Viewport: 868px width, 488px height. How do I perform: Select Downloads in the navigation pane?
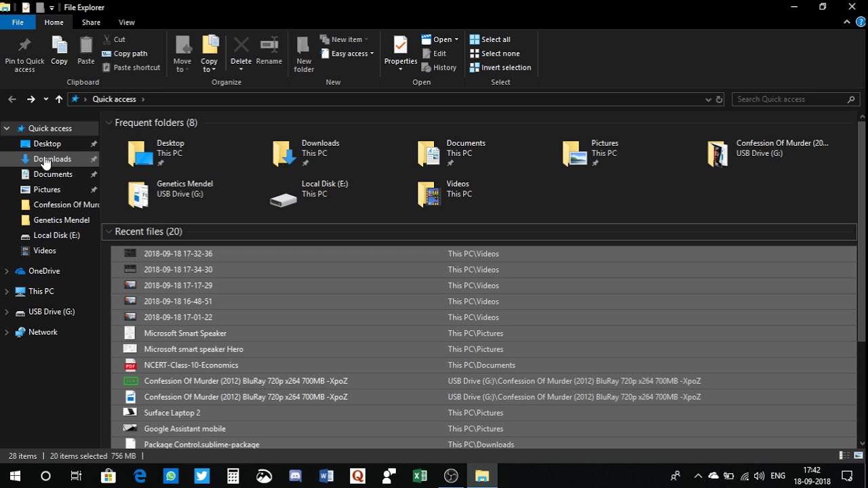pos(52,159)
